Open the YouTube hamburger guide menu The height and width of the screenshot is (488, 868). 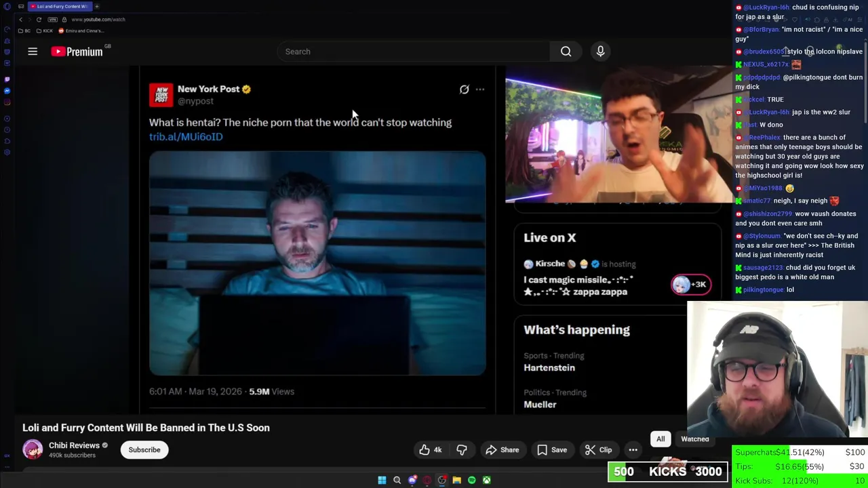click(33, 52)
